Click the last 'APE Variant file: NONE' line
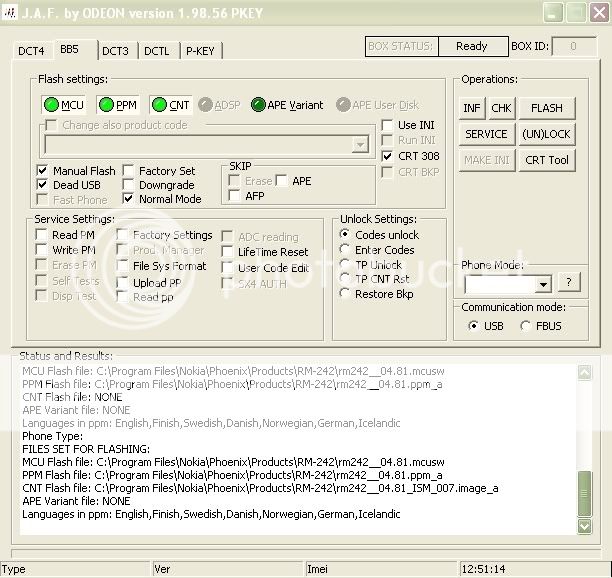 (76, 501)
